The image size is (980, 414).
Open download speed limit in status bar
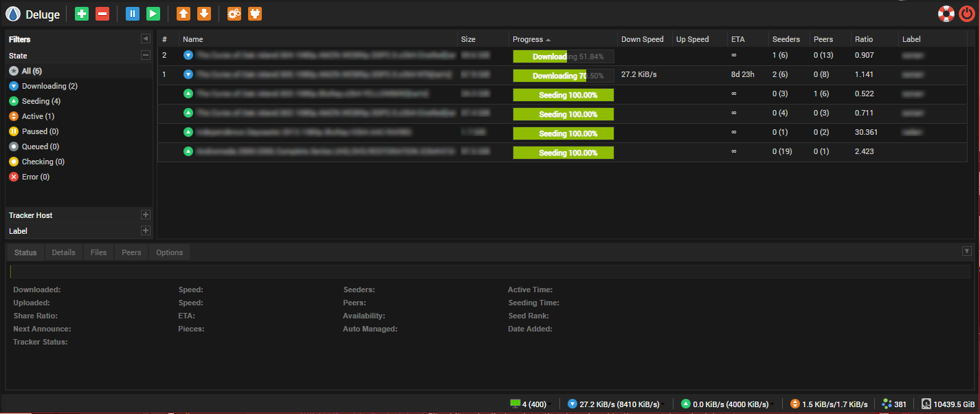point(615,404)
